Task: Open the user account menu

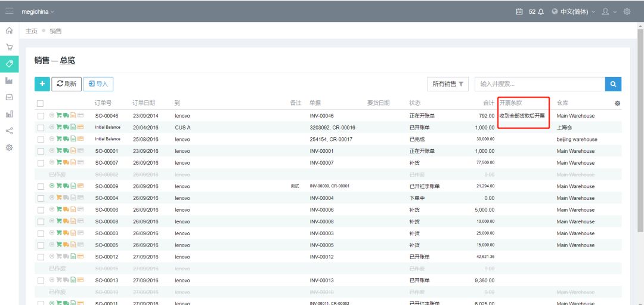Action: (x=609, y=11)
